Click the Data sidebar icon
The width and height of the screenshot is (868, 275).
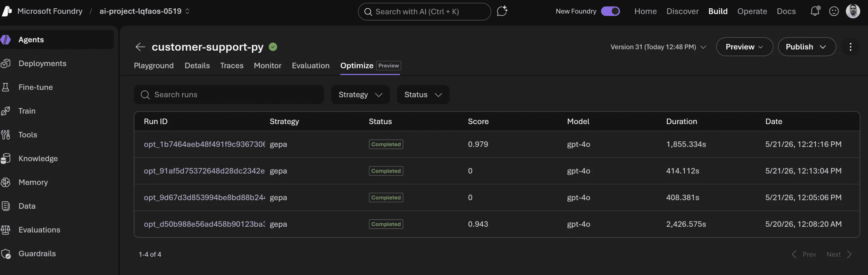(6, 206)
